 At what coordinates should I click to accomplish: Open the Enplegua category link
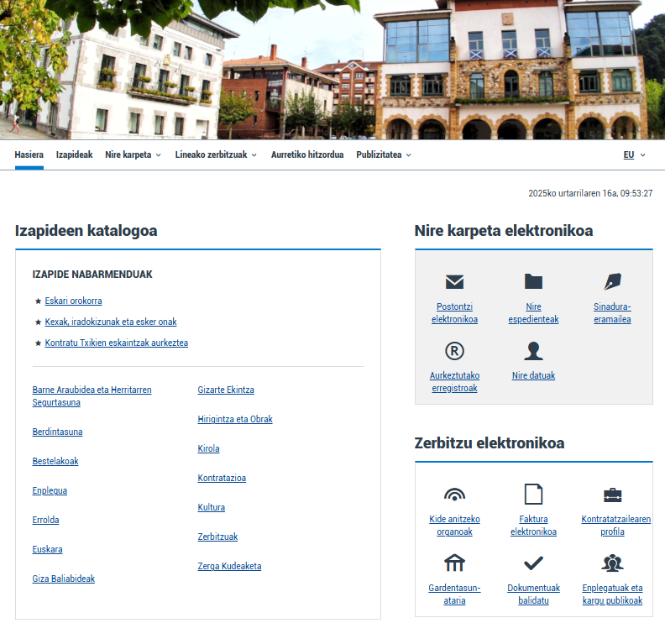50,490
